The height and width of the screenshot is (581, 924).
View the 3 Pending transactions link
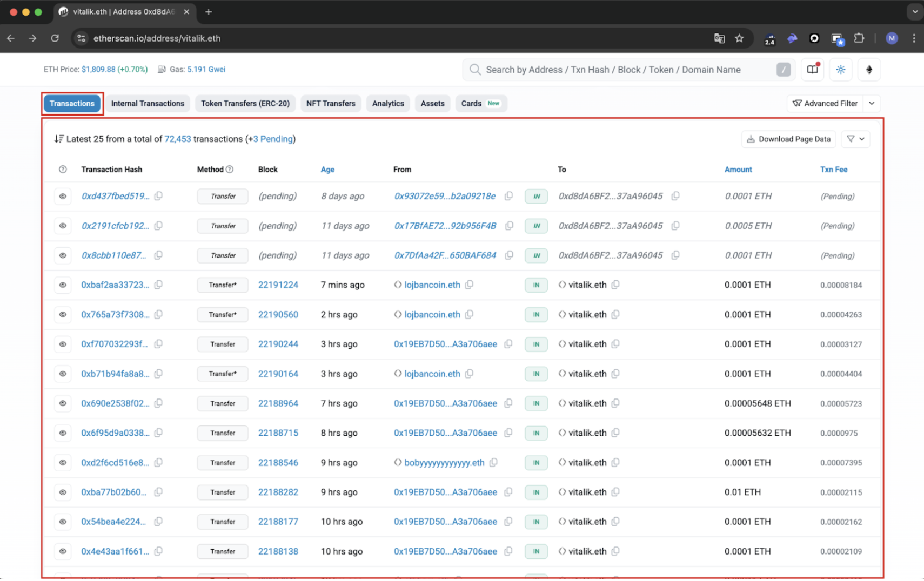[x=273, y=139]
